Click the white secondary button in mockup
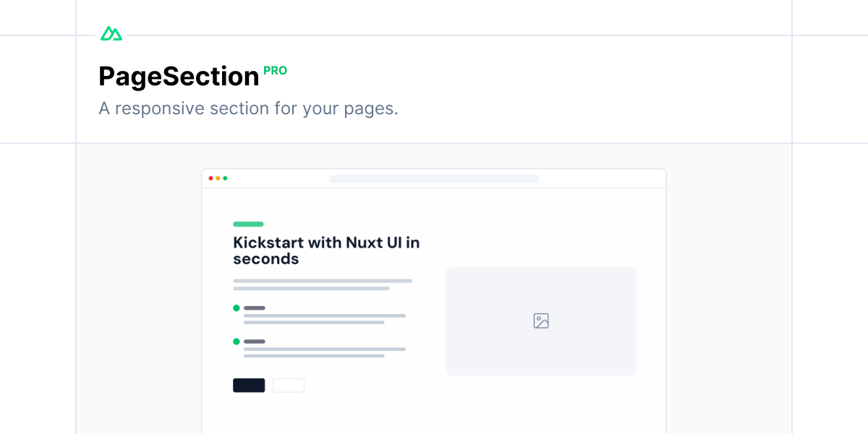The width and height of the screenshot is (868, 434). 289,386
